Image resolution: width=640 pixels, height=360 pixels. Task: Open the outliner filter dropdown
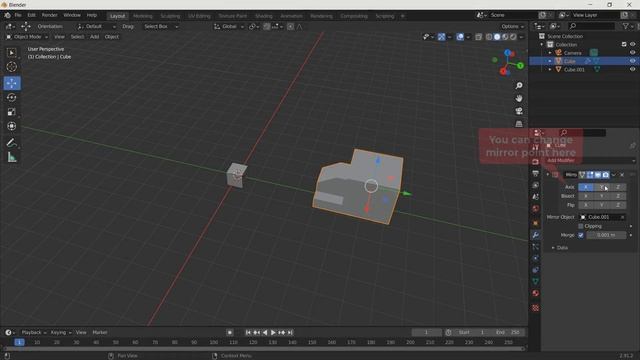pyautogui.click(x=627, y=26)
